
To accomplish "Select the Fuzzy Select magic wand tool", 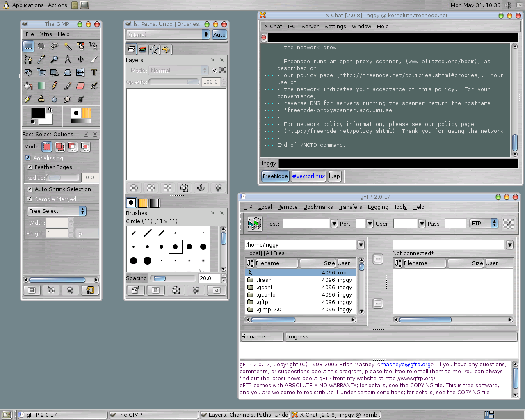I will pyautogui.click(x=67, y=46).
